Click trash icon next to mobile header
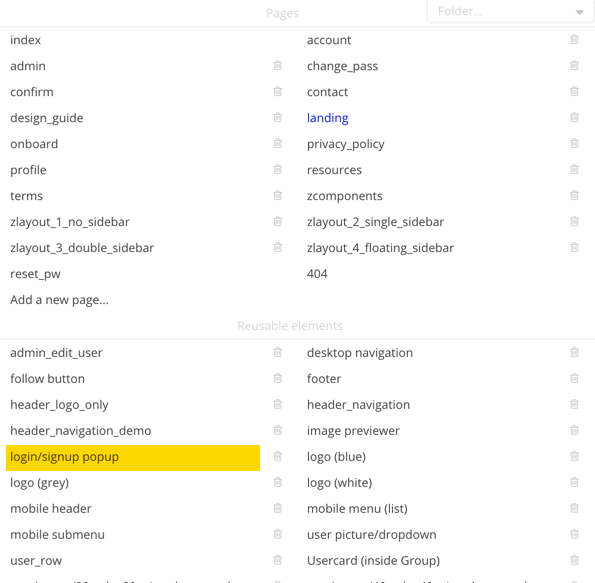Viewport: 595px width, 583px height. 277,508
